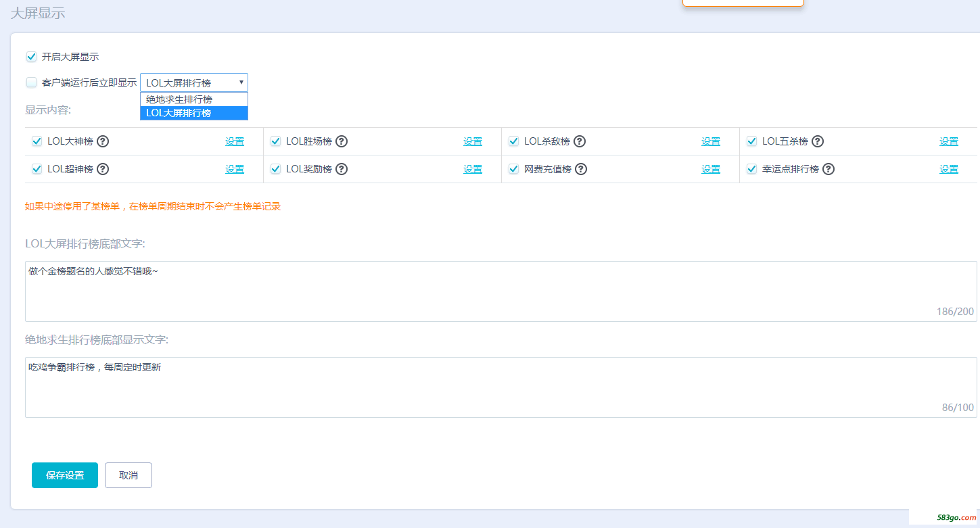The image size is (980, 528).
Task: Click help icon next to LOL杀敌榜
Action: coord(580,141)
